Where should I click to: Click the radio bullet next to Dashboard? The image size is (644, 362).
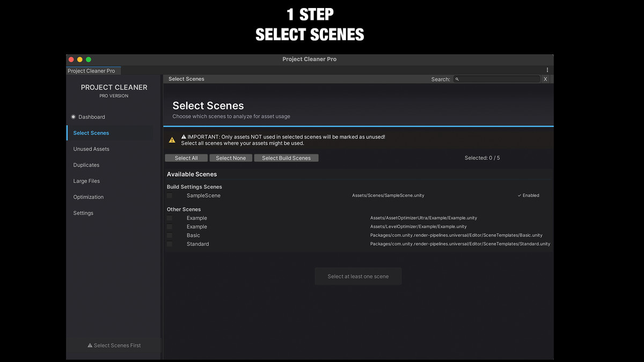pos(72,117)
